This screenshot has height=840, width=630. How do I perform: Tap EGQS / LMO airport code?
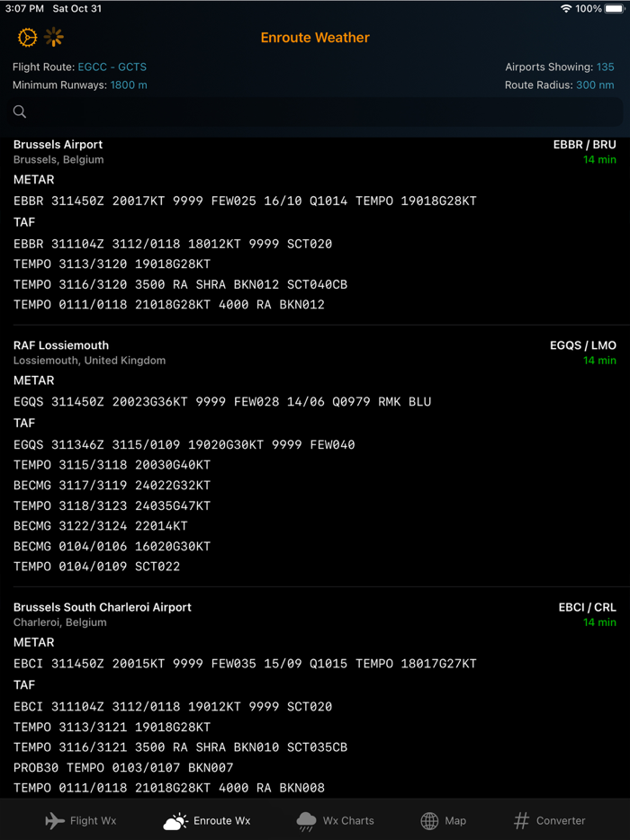(583, 345)
